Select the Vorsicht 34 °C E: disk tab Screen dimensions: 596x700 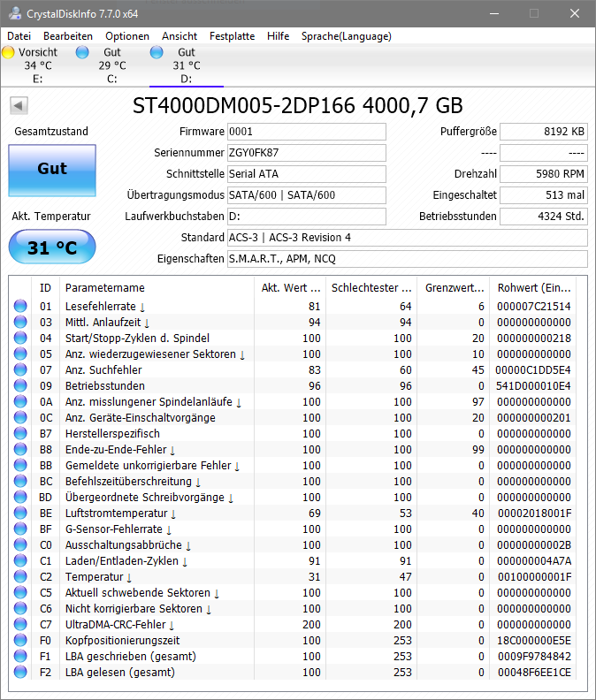(x=37, y=65)
